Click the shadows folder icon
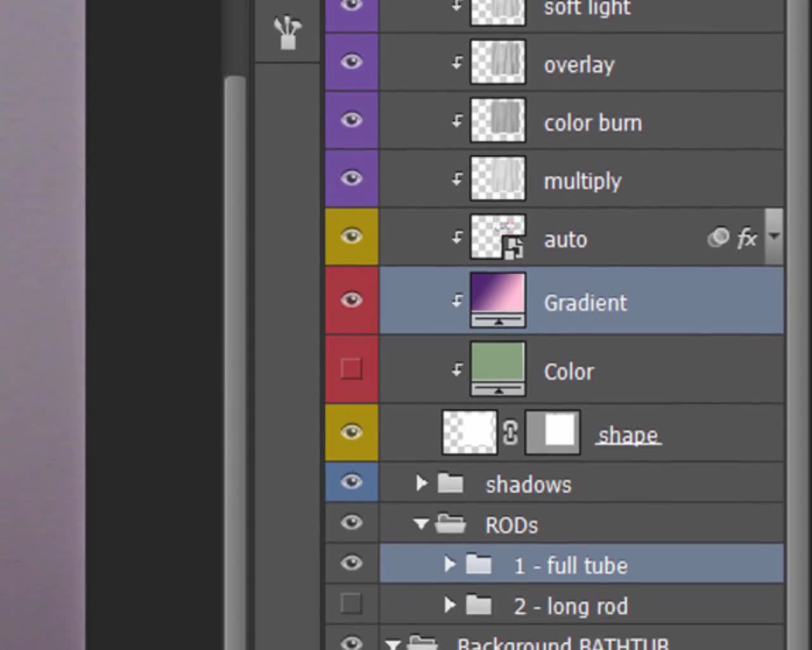The image size is (812, 650). pos(450,483)
